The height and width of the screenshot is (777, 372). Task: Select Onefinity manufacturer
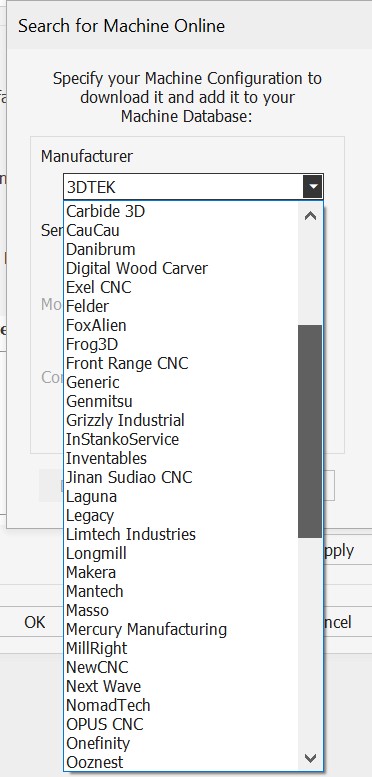click(182, 743)
